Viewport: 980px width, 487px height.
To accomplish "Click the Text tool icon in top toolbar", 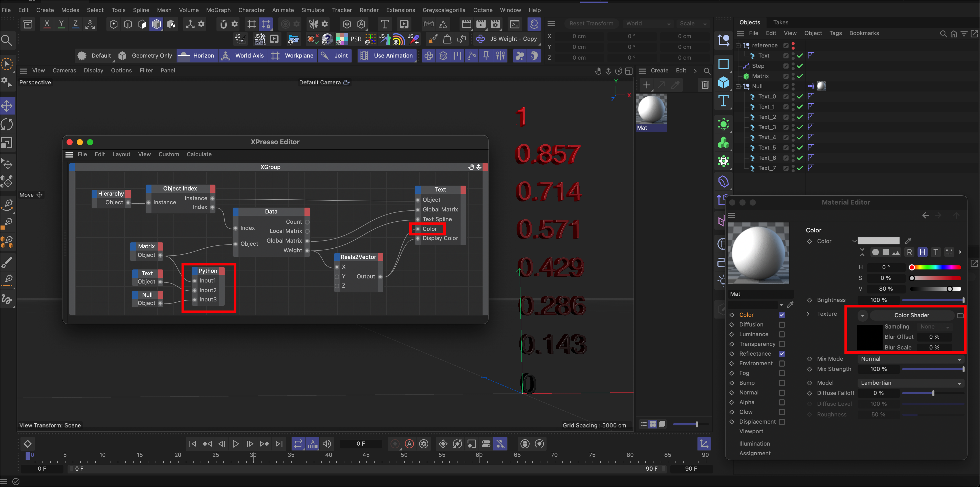I will [385, 24].
